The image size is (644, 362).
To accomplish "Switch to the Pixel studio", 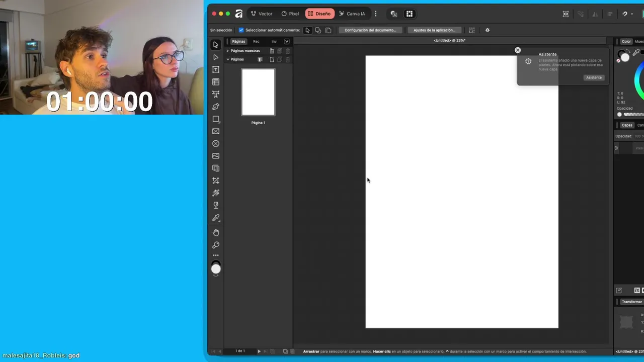I will 290,14.
